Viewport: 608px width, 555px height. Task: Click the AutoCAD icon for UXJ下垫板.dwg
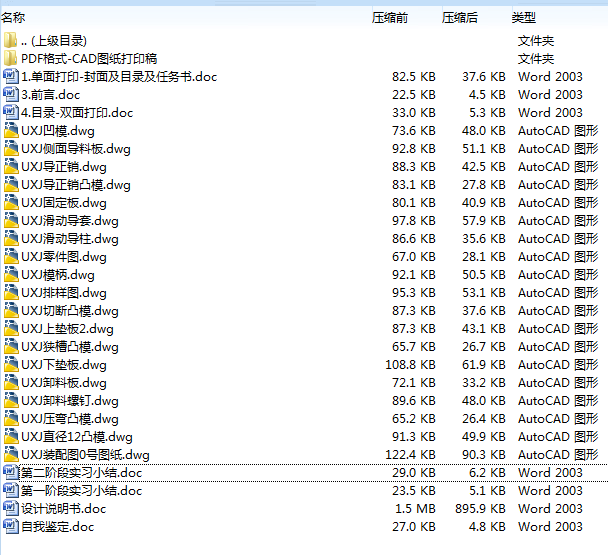11,365
